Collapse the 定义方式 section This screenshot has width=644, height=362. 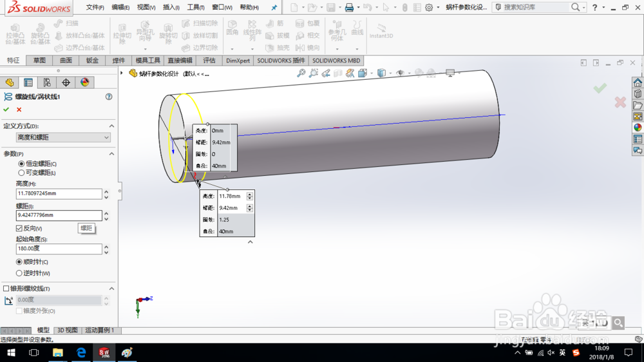pyautogui.click(x=111, y=126)
